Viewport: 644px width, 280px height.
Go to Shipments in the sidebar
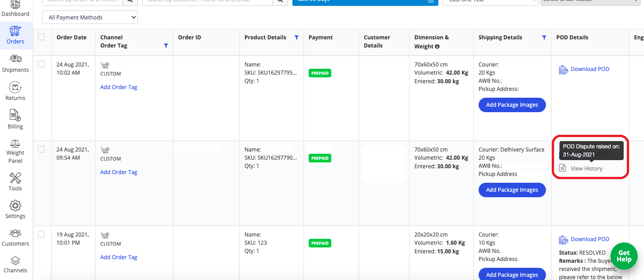tap(15, 64)
